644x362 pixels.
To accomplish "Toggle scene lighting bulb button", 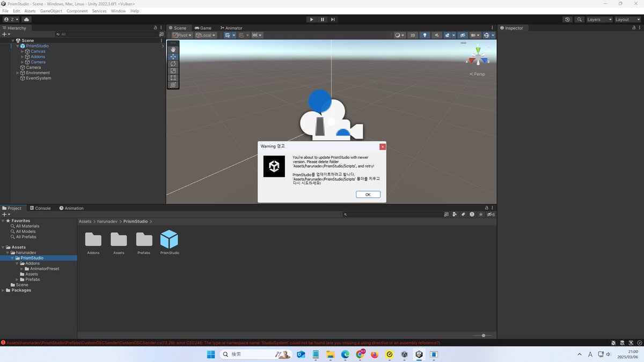I will point(425,35).
